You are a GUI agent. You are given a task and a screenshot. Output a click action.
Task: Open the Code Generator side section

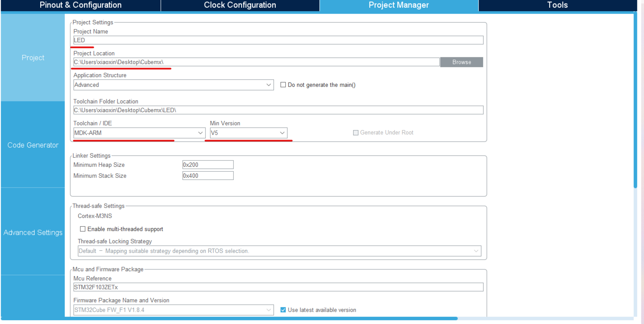tap(33, 145)
